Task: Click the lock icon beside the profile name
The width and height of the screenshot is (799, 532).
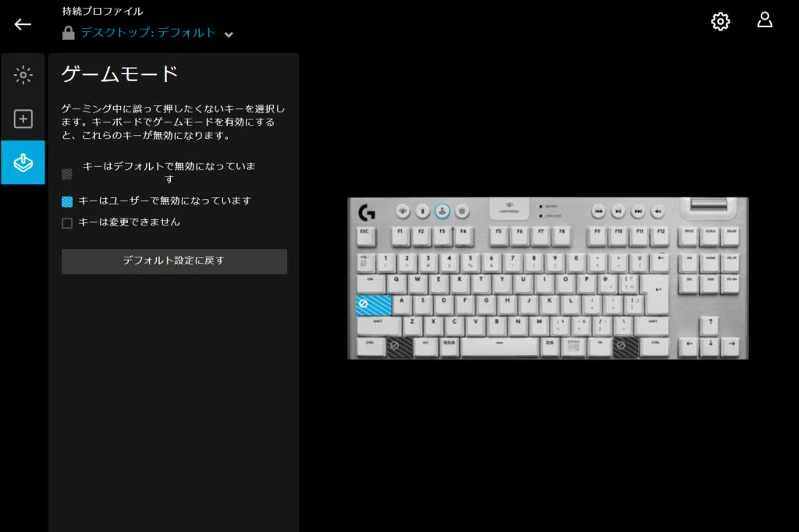Action: (x=69, y=33)
